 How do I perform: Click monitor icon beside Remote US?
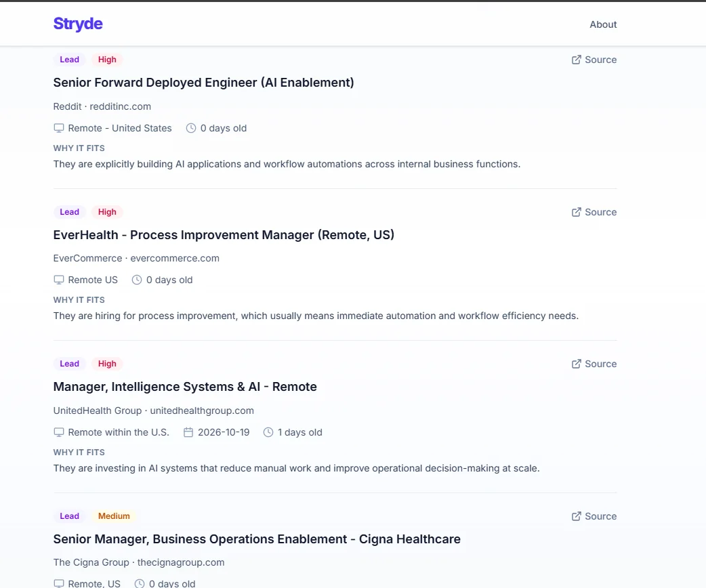(58, 280)
